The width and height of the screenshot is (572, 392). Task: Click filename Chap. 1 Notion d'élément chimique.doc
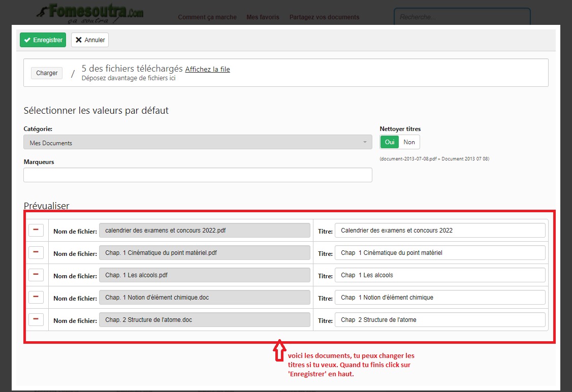click(x=205, y=298)
